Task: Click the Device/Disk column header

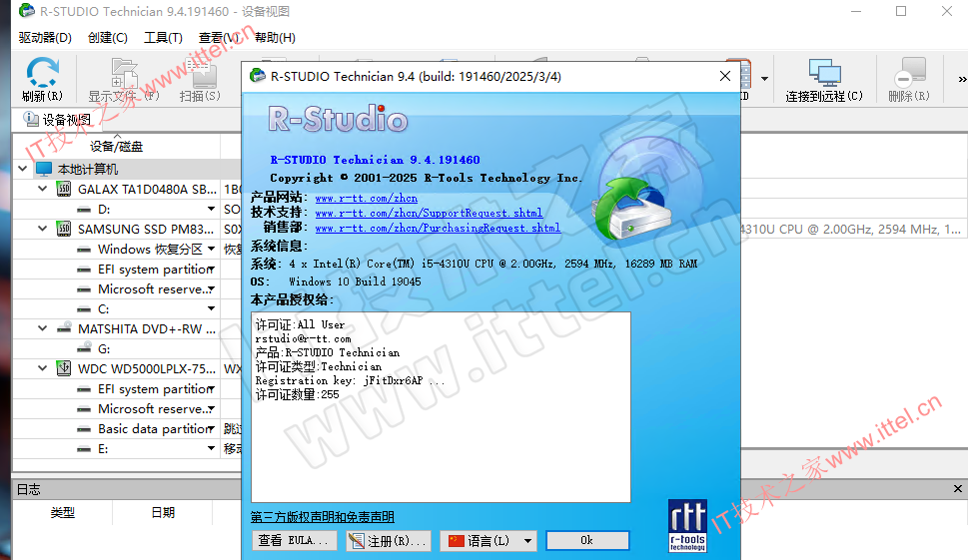Action: [117, 146]
